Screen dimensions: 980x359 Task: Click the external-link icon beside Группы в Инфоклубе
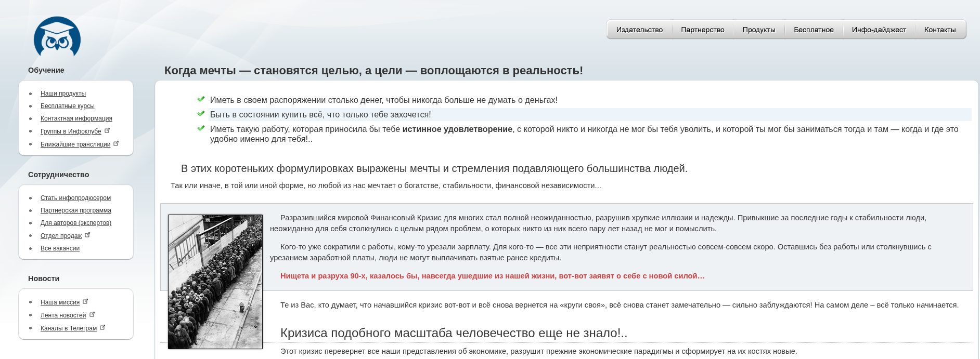[x=107, y=131]
